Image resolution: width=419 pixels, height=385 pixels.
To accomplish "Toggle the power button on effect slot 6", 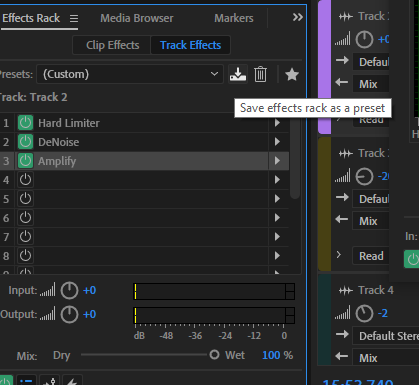I will point(25,218).
